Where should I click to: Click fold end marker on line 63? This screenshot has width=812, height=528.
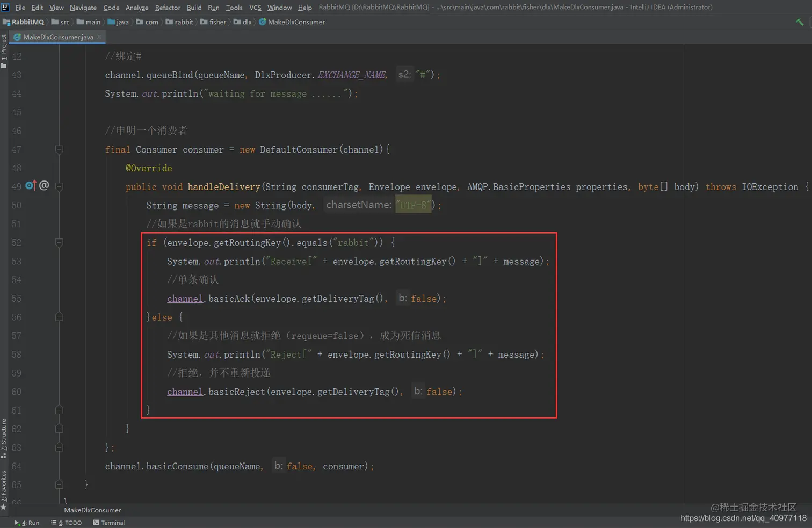(x=59, y=447)
